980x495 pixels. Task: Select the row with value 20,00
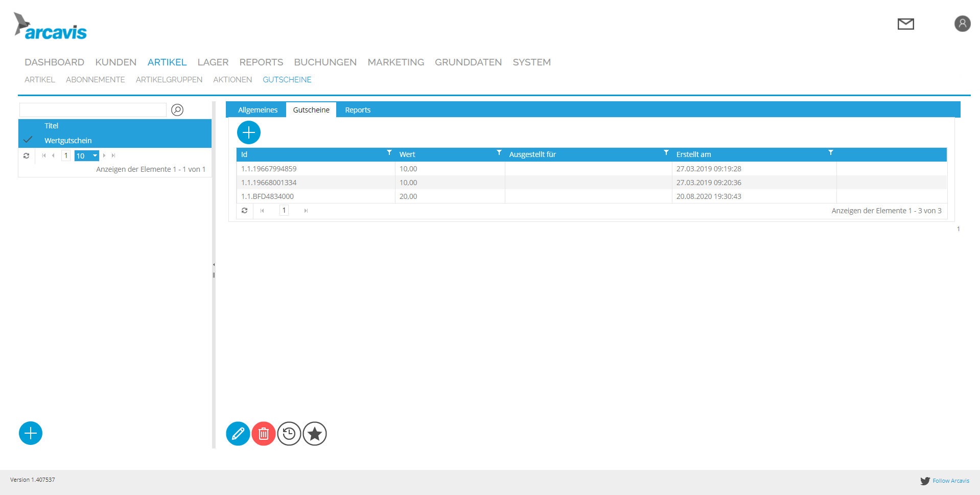(x=409, y=196)
